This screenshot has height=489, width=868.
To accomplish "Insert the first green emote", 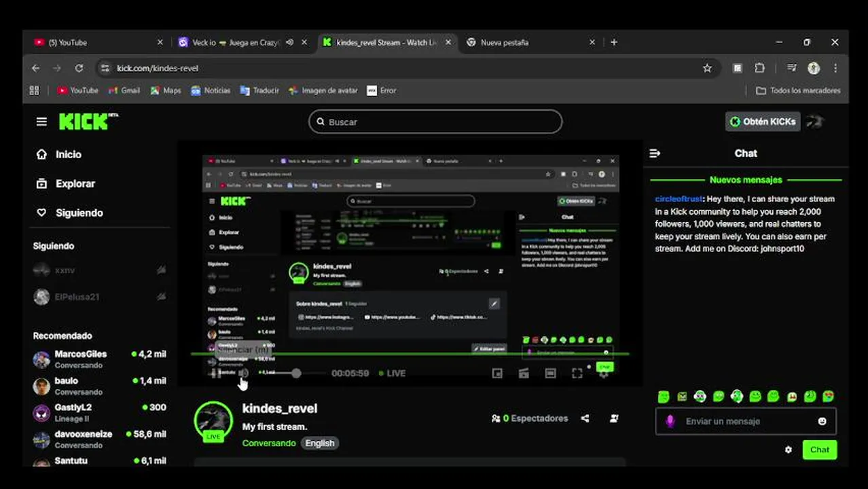I will 664,397.
